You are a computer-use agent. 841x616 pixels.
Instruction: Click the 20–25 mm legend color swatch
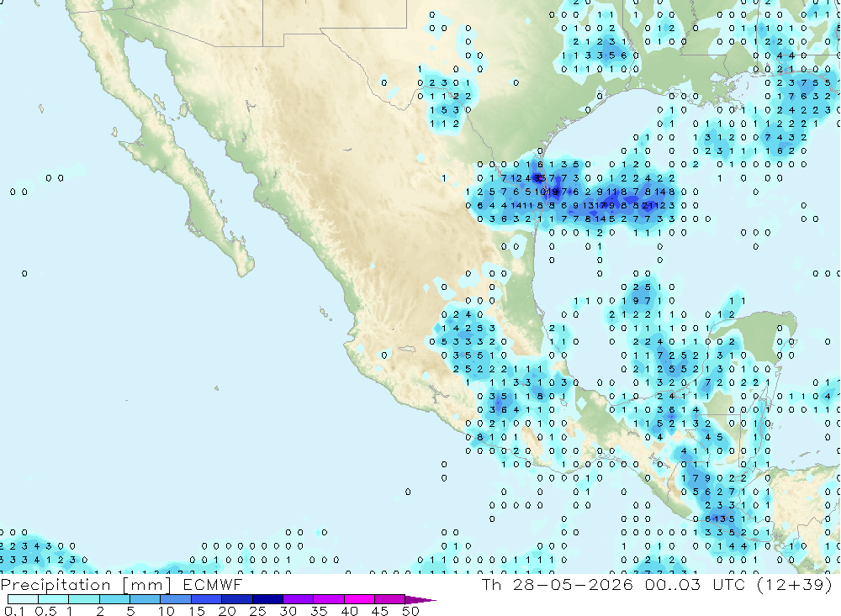pyautogui.click(x=237, y=599)
